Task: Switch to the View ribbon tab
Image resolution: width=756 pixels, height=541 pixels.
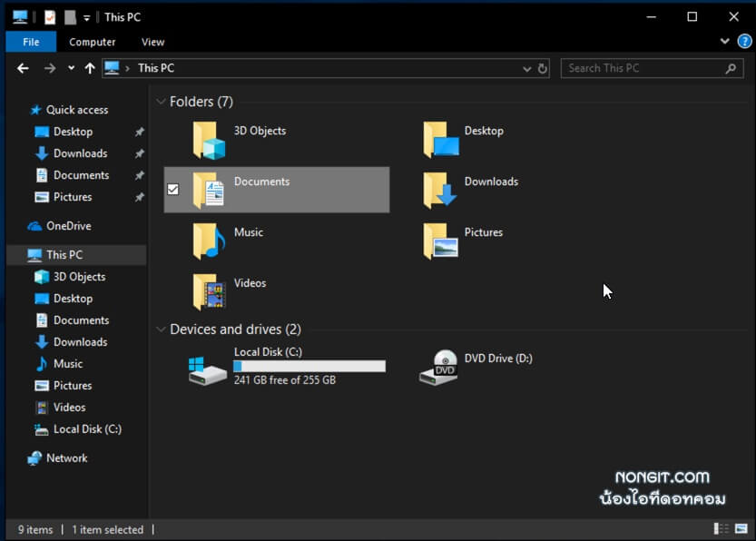Action: [x=152, y=41]
